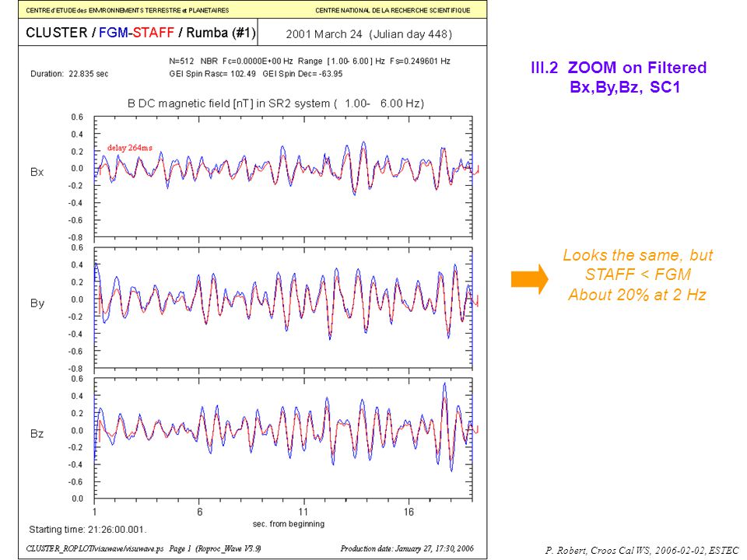The height and width of the screenshot is (560, 747).
Task: Click the text 'Bx,By,Bz, SC1'
Action: tap(625, 87)
